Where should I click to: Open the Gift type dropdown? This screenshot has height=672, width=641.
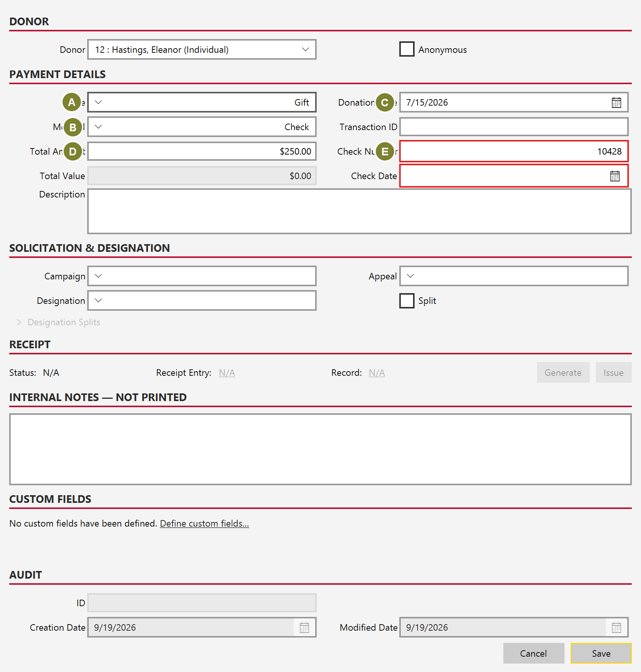click(x=202, y=103)
